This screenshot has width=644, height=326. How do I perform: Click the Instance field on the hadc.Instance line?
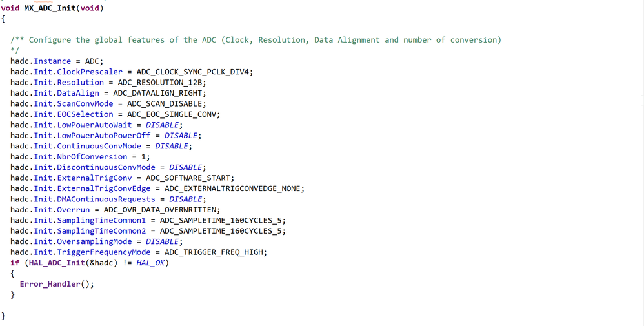[x=52, y=61]
